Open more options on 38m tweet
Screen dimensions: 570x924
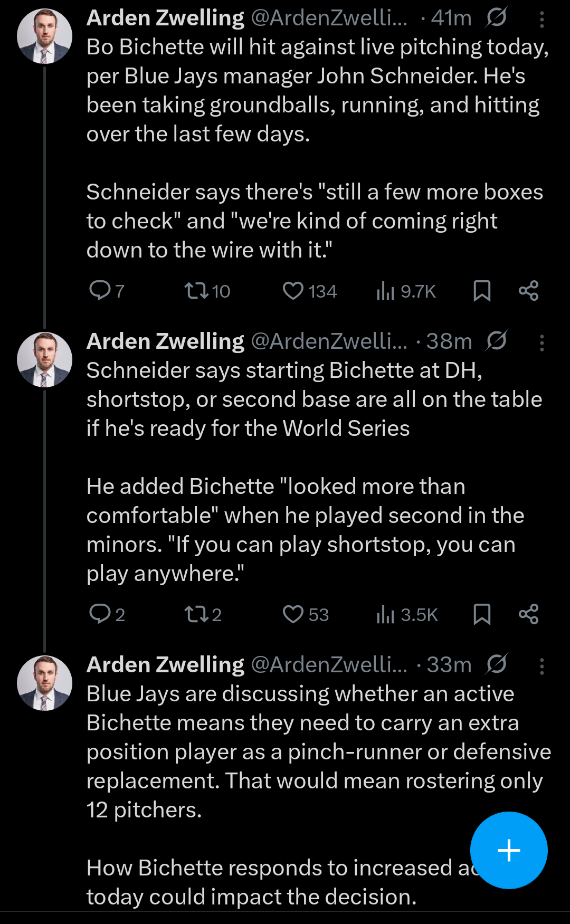(x=541, y=343)
